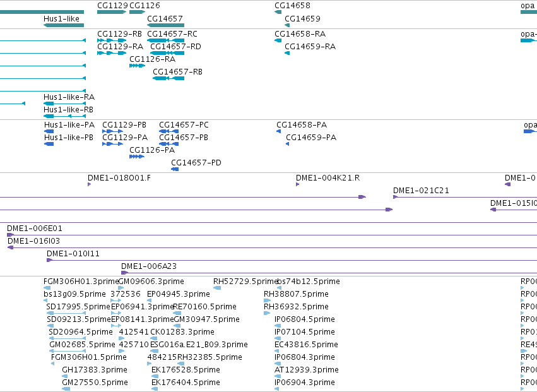Viewport: 537px width, 392px height.
Task: Click BAC end DME1-018O01.F label
Action: (119, 178)
